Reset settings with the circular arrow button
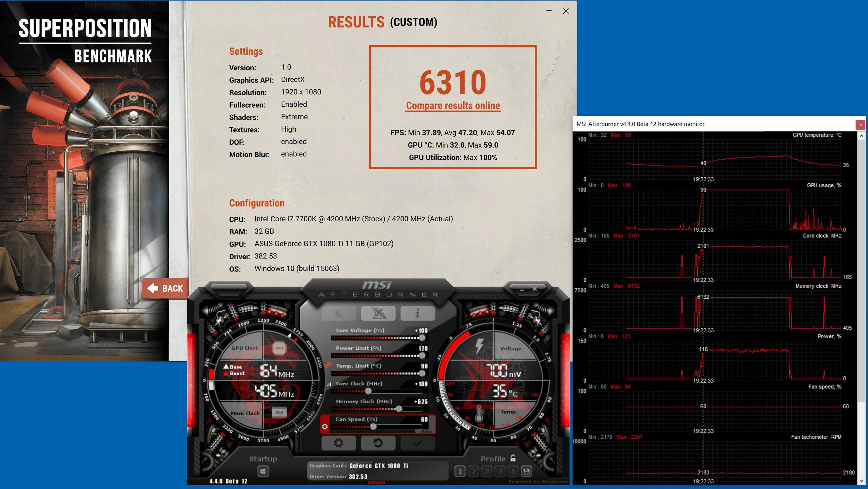Viewport: 868px width, 489px height. tap(378, 443)
